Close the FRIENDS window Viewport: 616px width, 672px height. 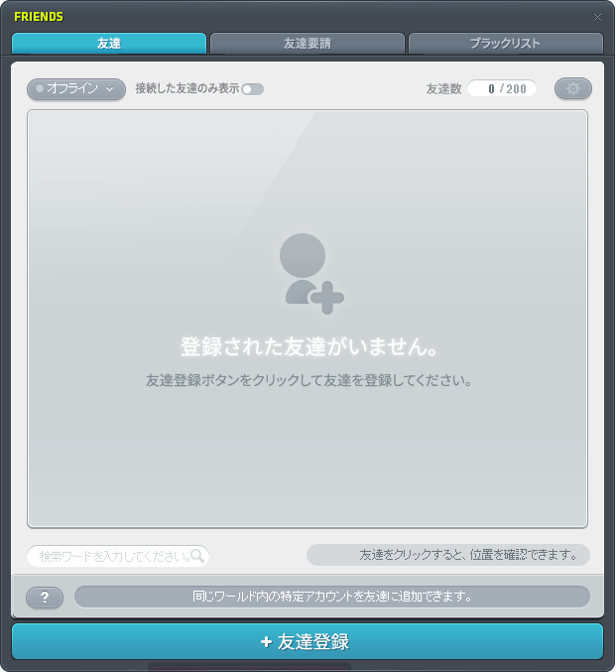click(x=597, y=17)
